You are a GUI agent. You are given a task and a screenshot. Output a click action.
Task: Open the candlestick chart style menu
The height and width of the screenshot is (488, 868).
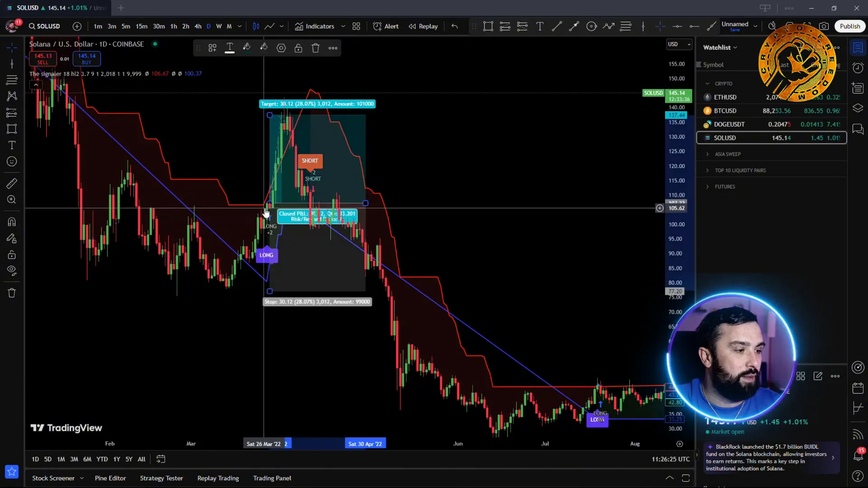tap(256, 26)
